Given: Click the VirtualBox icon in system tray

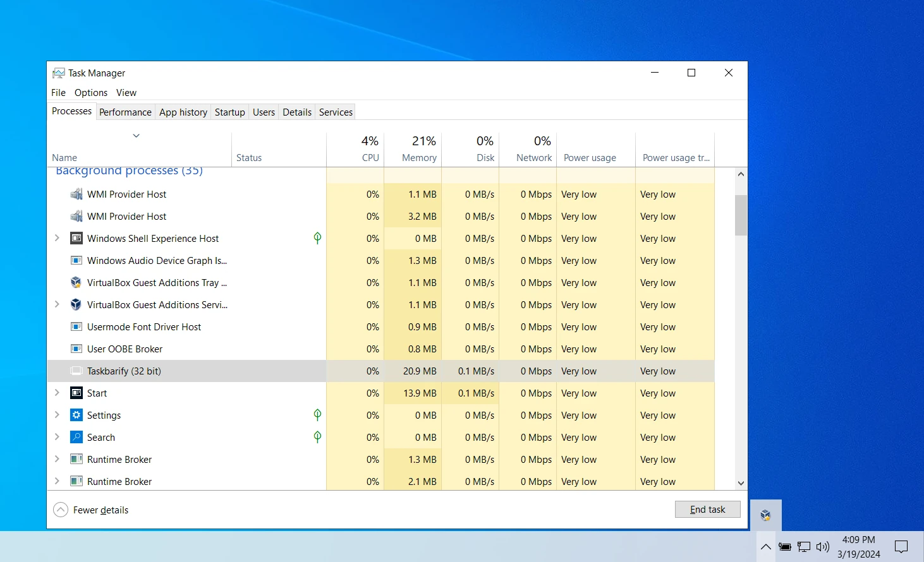Looking at the screenshot, I should coord(765,515).
